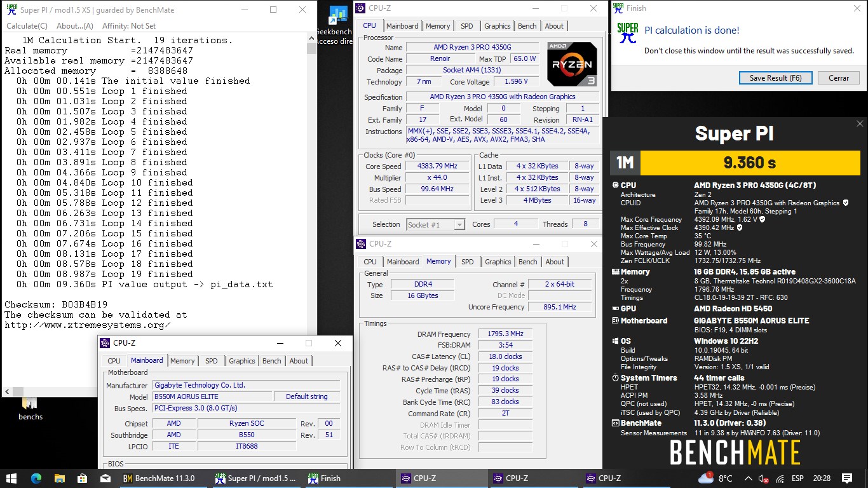The height and width of the screenshot is (488, 868).
Task: Select the Bench tab in top CPU-Z window
Action: click(x=527, y=26)
